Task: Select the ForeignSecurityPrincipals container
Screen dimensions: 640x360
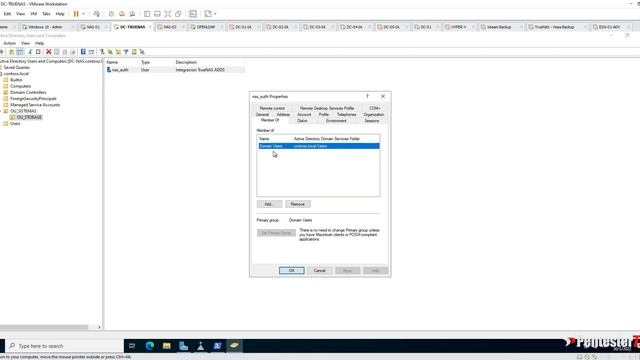Action: (33, 98)
